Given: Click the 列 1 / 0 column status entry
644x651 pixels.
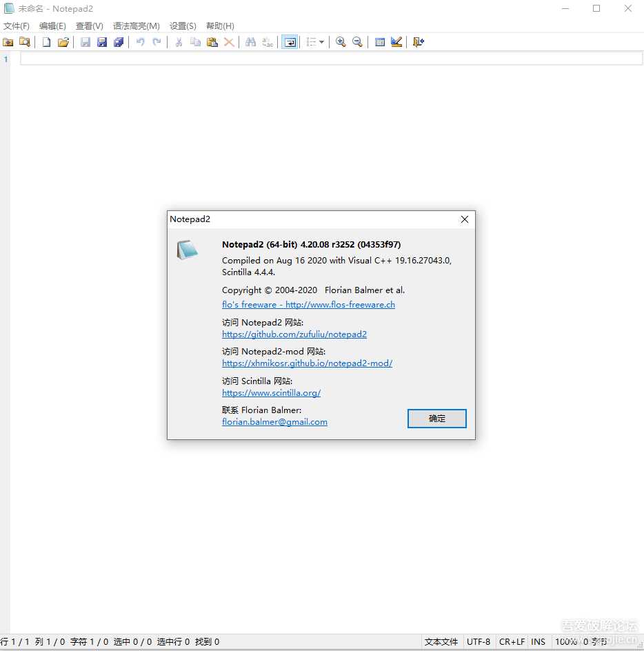Looking at the screenshot, I should coord(50,641).
